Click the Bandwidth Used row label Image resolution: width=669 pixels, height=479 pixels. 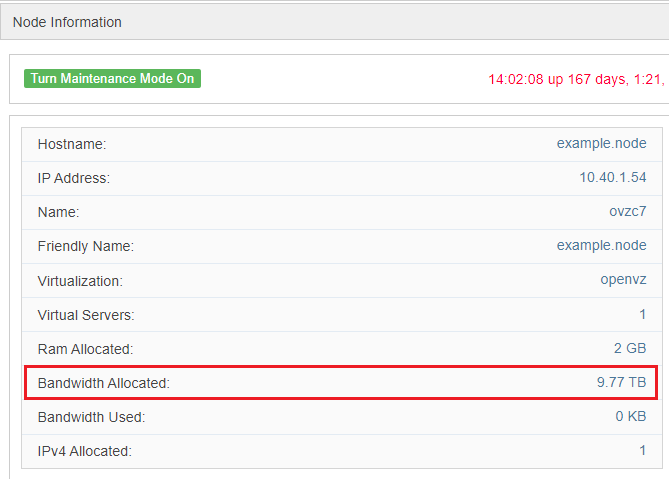point(91,417)
